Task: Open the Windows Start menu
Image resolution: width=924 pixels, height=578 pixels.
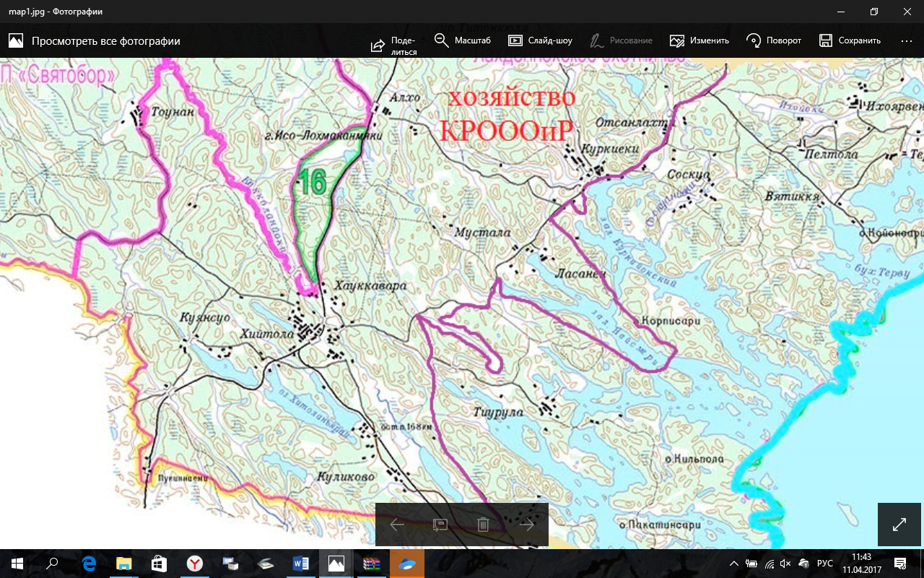Action: tap(17, 564)
